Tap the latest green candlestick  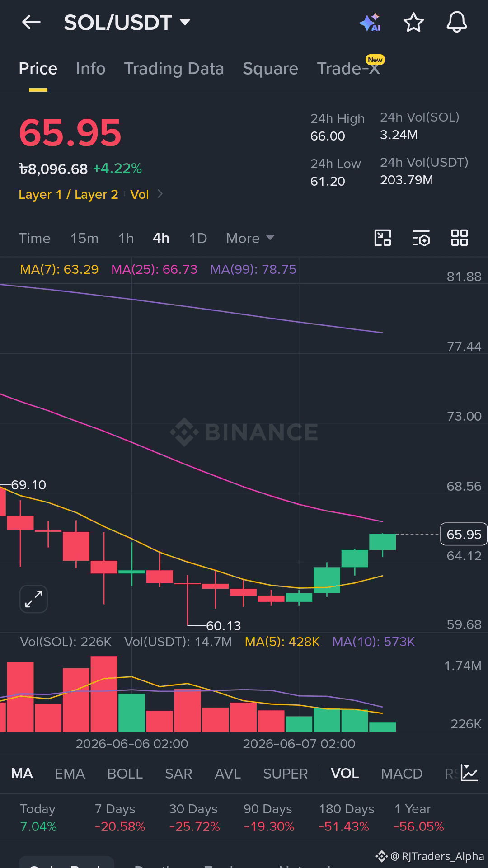(x=382, y=542)
